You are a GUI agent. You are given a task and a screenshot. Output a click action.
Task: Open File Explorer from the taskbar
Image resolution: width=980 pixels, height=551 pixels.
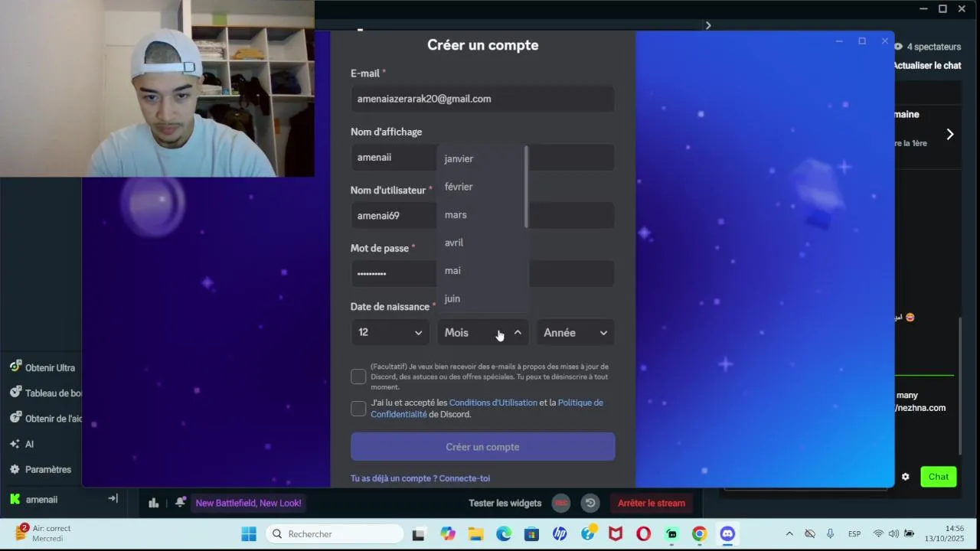pos(475,534)
